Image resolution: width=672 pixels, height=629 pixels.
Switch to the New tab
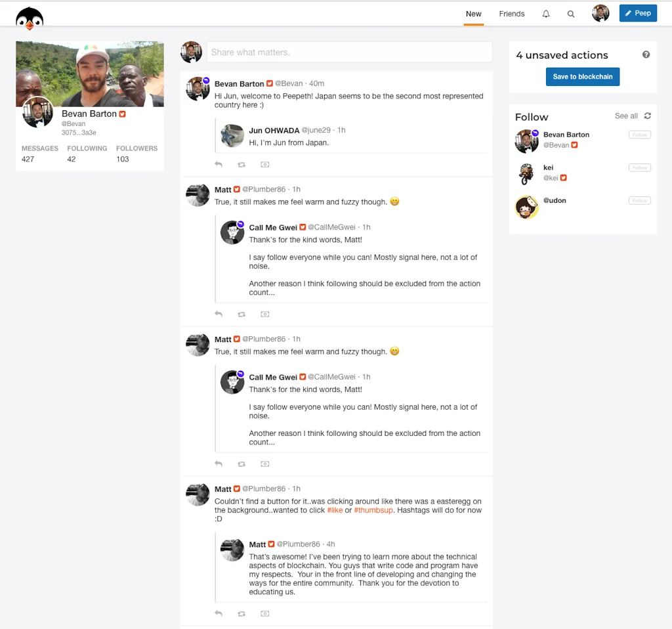click(474, 14)
